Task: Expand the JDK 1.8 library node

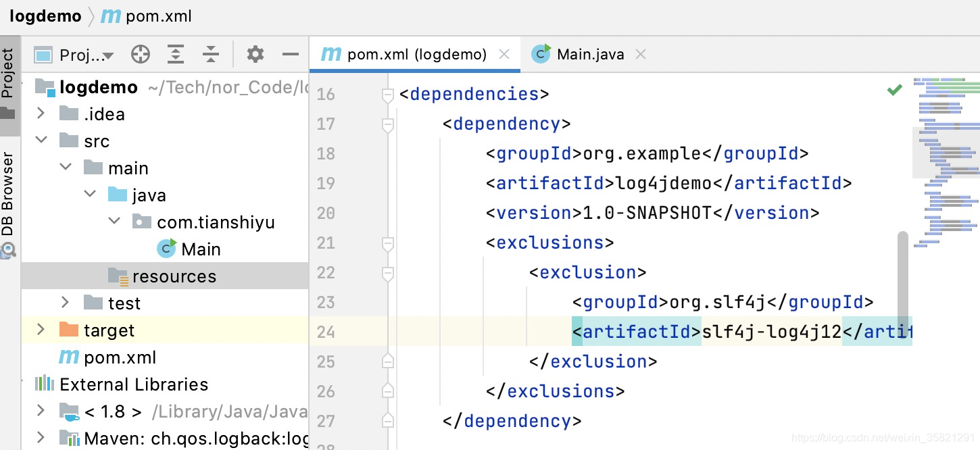Action: point(41,411)
